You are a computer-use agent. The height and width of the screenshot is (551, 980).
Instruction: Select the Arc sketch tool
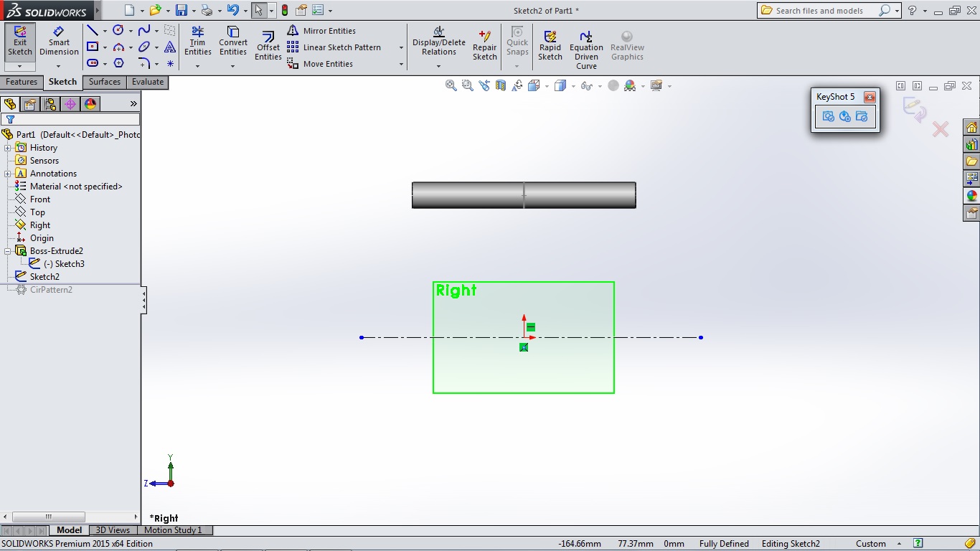coord(118,47)
